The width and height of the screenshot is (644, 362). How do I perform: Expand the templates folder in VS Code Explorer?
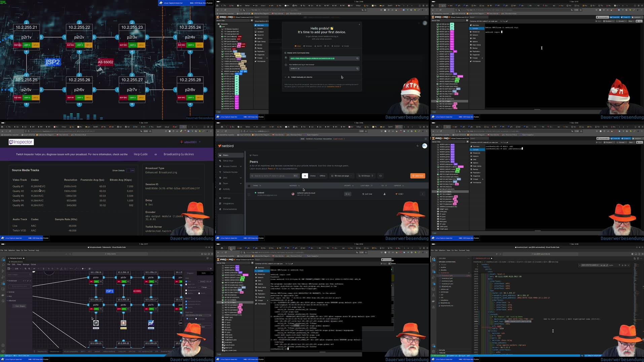pos(445,300)
